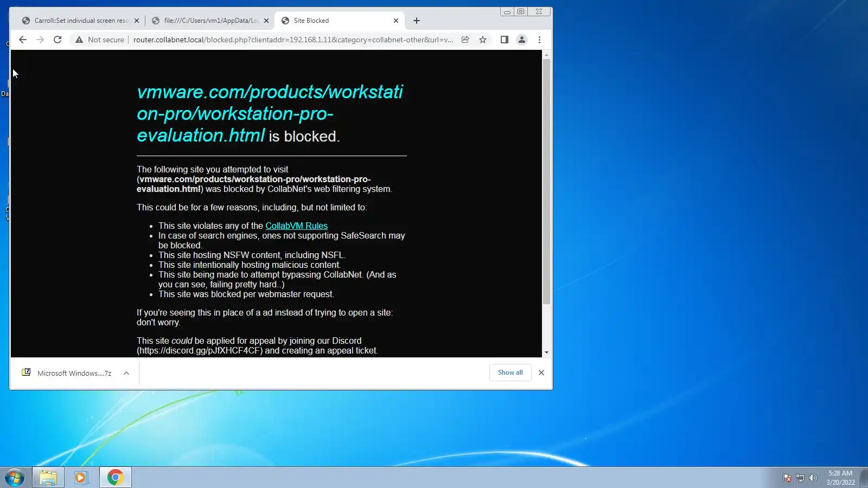The height and width of the screenshot is (488, 868).
Task: Click the 'intentionally hosting malicious content' line
Action: (250, 265)
